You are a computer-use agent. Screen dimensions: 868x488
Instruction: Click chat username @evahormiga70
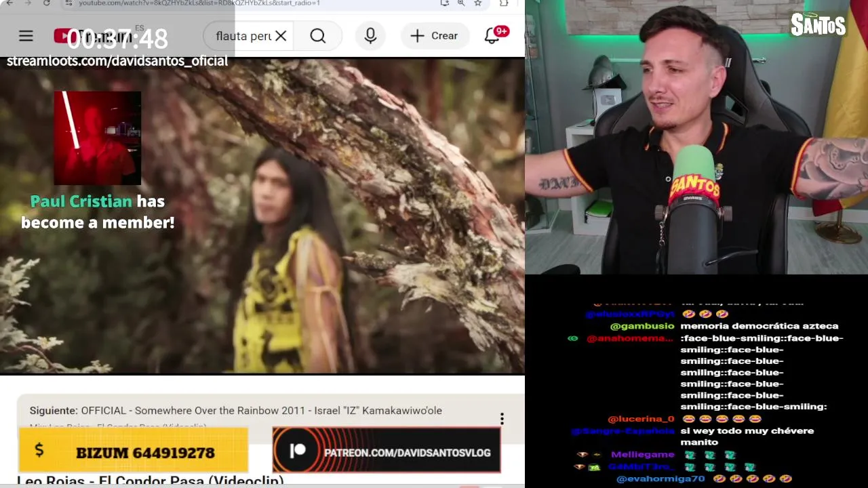point(660,479)
